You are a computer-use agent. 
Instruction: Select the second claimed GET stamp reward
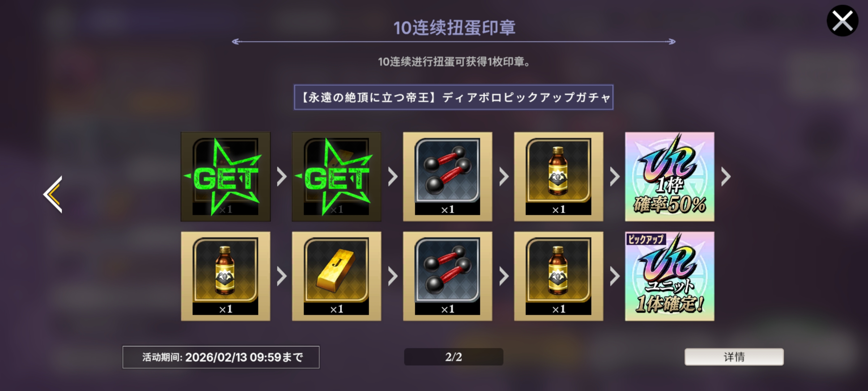336,177
